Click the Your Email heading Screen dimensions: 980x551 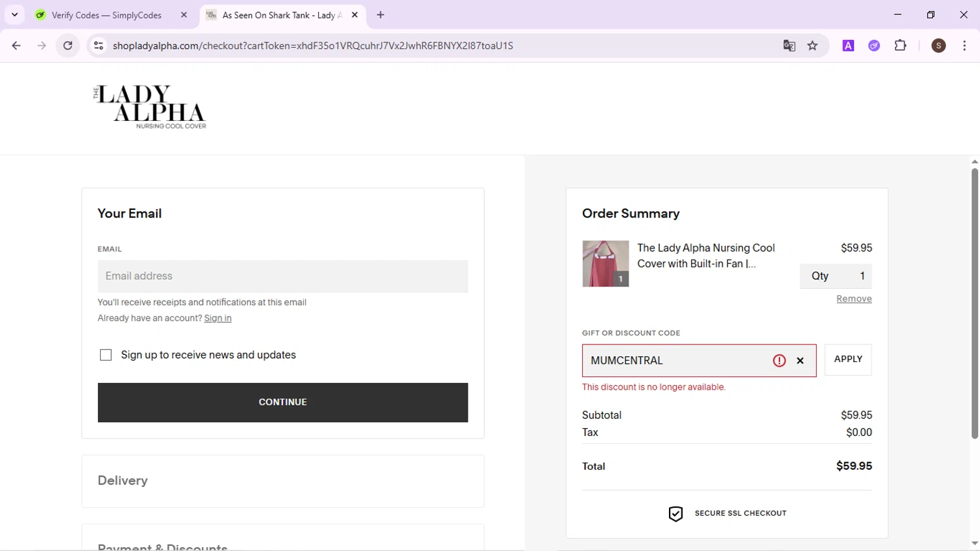(129, 214)
